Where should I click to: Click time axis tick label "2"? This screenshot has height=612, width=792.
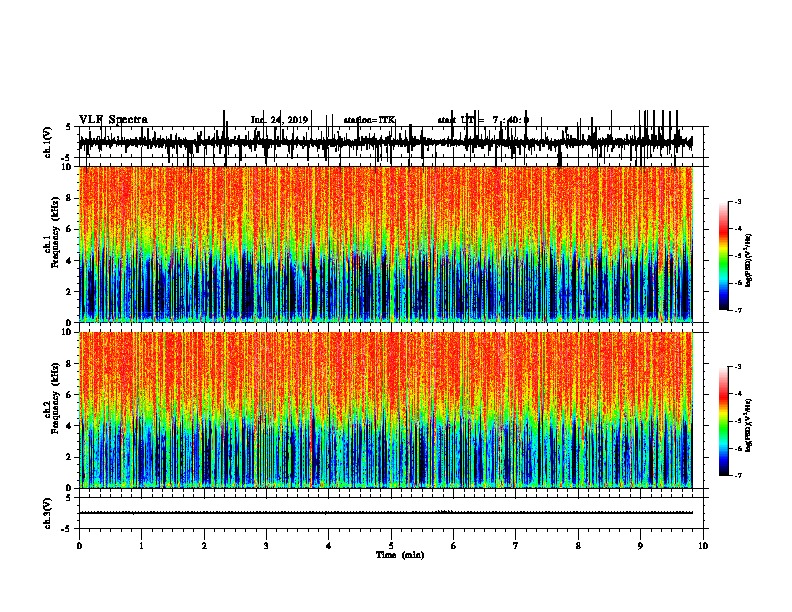click(204, 546)
